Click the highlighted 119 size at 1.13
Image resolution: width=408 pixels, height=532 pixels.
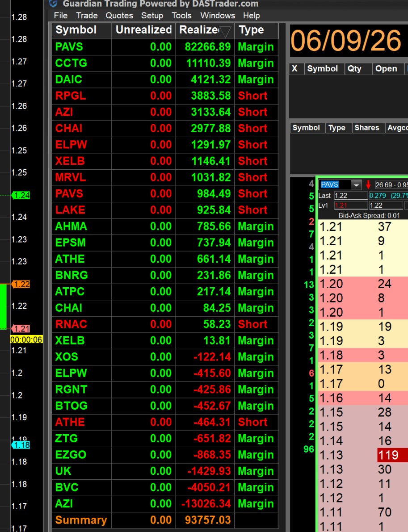coord(392,455)
